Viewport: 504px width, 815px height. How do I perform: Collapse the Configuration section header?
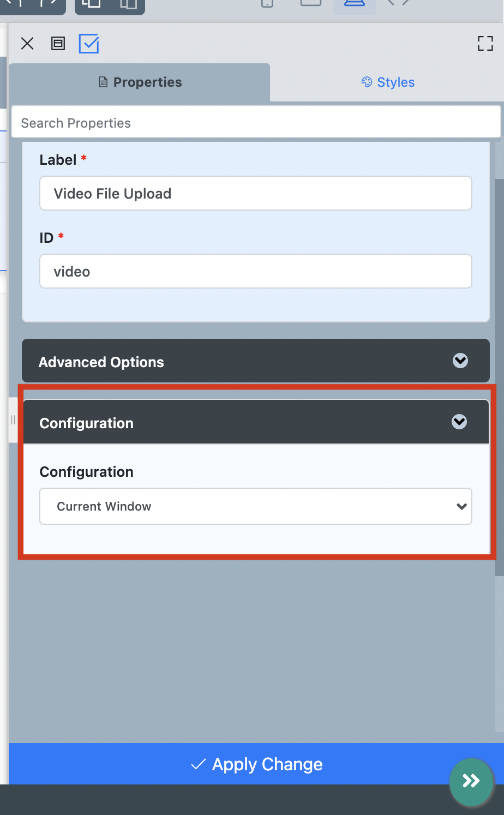(x=255, y=422)
